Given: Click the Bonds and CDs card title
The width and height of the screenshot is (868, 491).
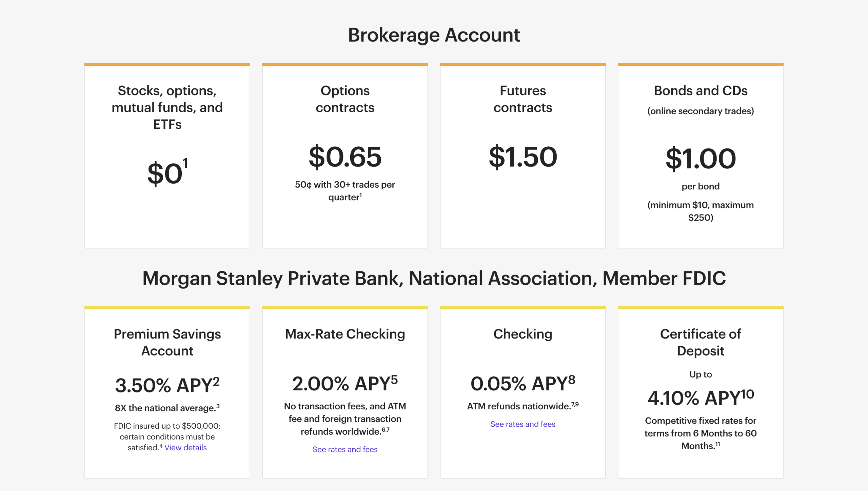Looking at the screenshot, I should click(x=701, y=91).
